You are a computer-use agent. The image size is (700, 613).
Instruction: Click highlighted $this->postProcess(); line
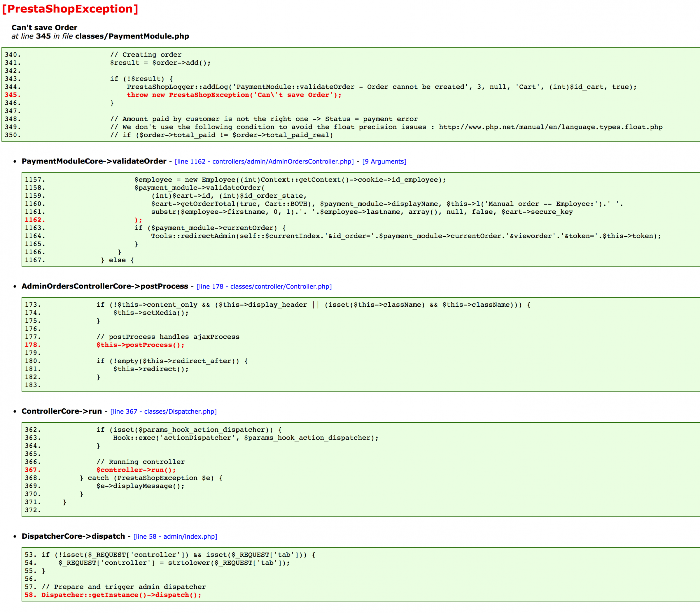[x=140, y=345]
